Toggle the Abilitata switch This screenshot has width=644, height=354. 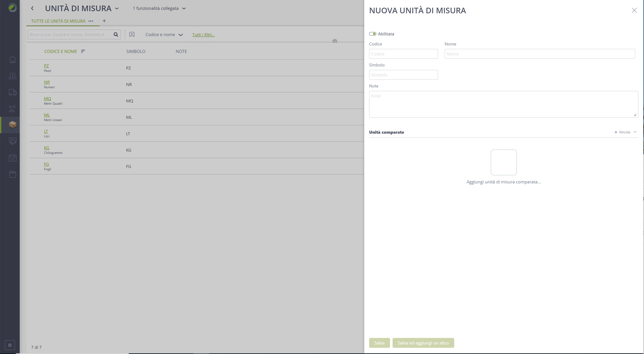click(x=373, y=34)
